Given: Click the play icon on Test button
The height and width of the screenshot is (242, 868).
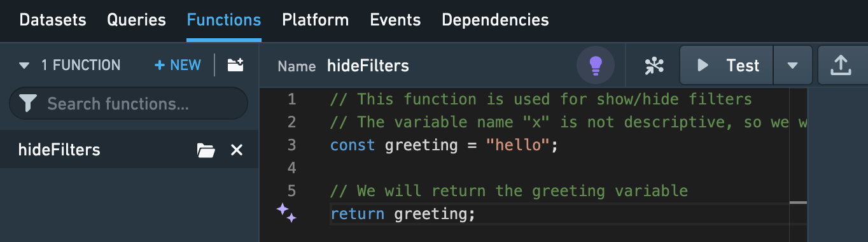Looking at the screenshot, I should (x=703, y=65).
